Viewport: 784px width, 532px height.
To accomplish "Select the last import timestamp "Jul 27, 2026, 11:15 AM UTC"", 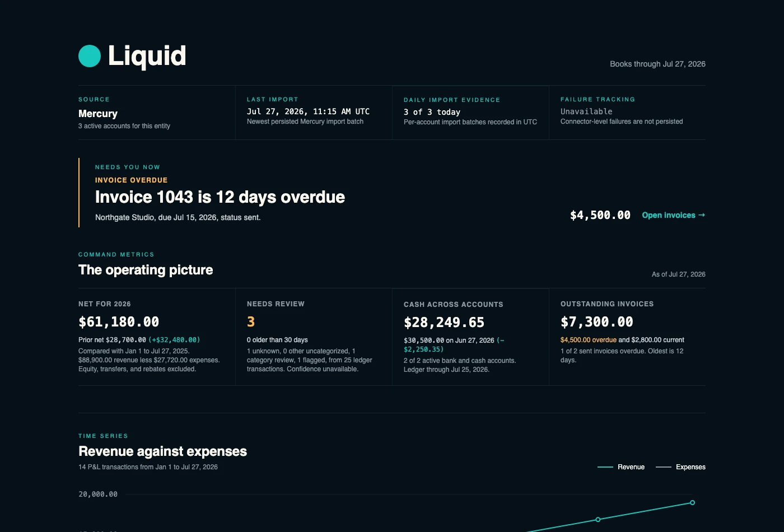I will [x=308, y=111].
